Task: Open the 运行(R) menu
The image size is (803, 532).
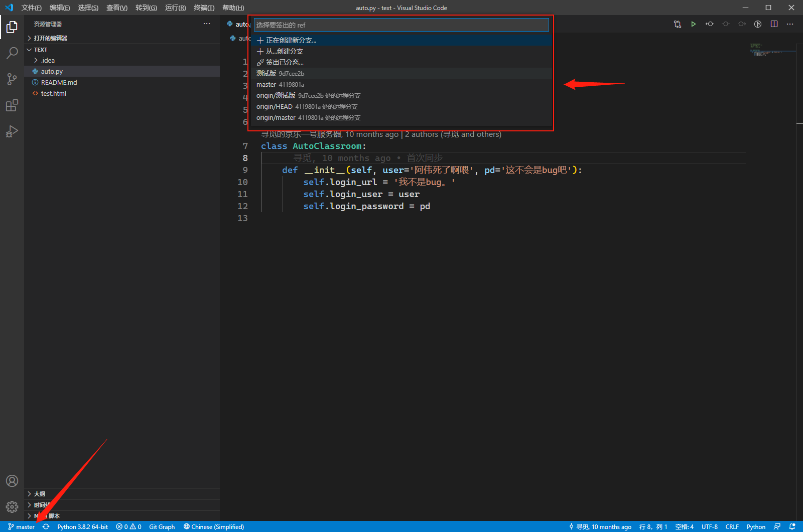Action: pos(175,8)
